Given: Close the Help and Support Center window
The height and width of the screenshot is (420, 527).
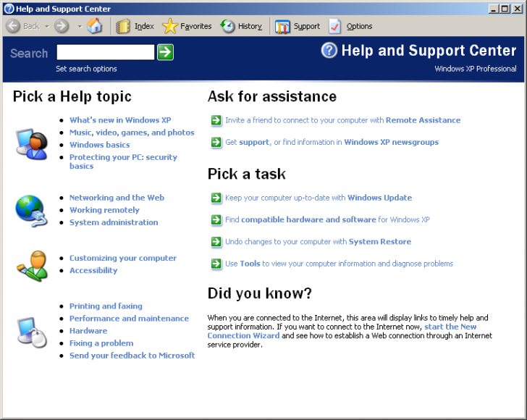Looking at the screenshot, I should click(517, 9).
